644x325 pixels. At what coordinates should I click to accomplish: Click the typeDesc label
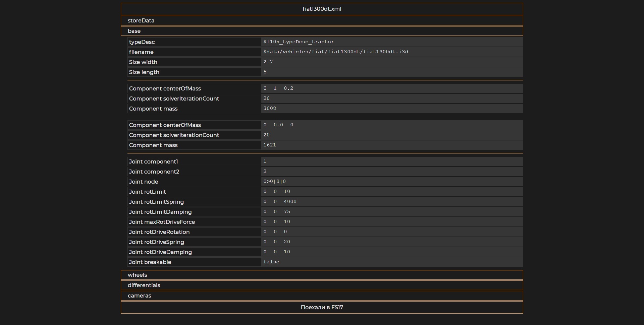142,42
